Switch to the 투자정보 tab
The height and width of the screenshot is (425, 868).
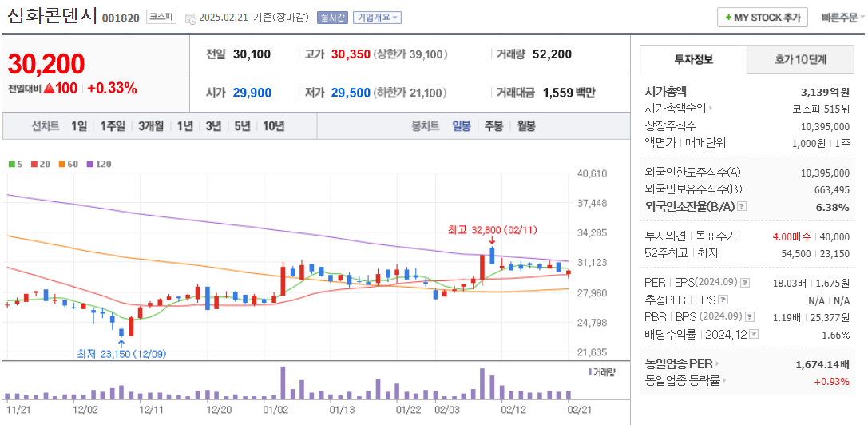pyautogui.click(x=694, y=59)
